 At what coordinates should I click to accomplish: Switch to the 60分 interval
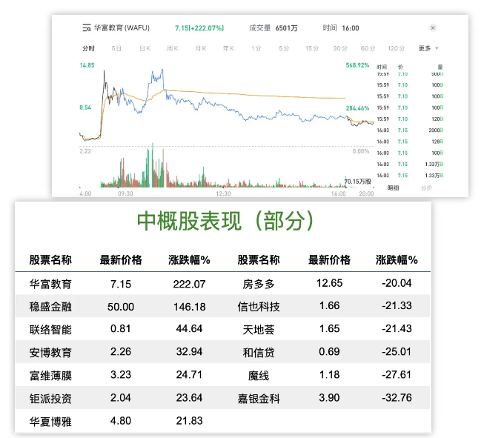coord(368,49)
